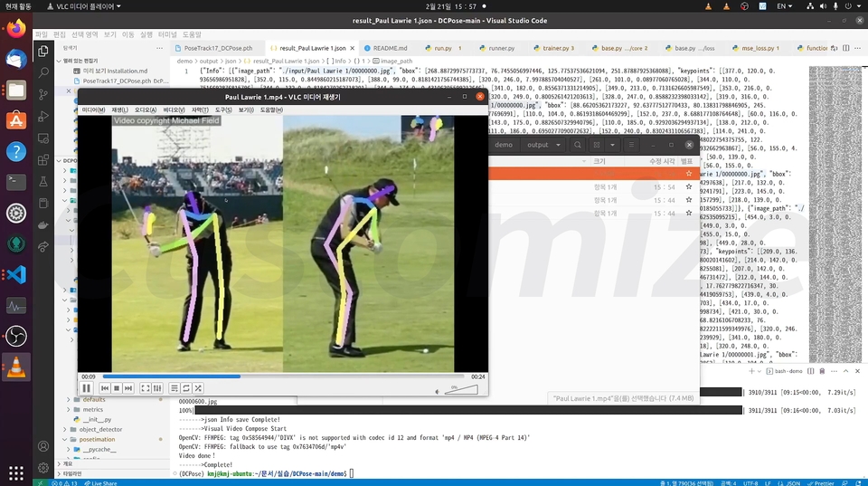Open Ubuntu Software from the dock
Viewport: 868px width, 486px height.
click(16, 120)
